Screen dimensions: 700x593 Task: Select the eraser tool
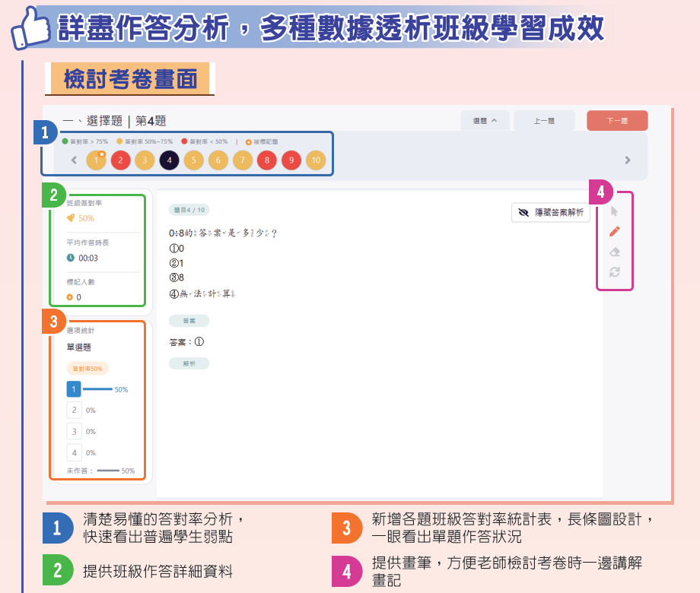615,252
